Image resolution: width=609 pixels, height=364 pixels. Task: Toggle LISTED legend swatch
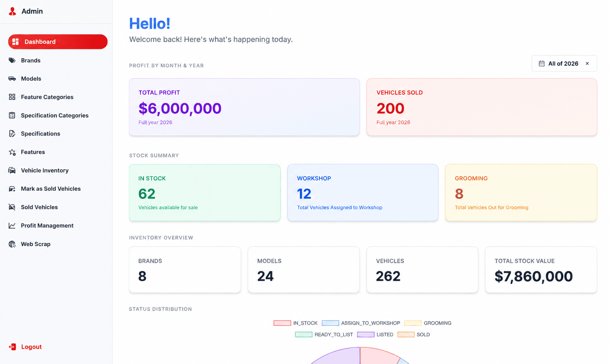point(366,335)
